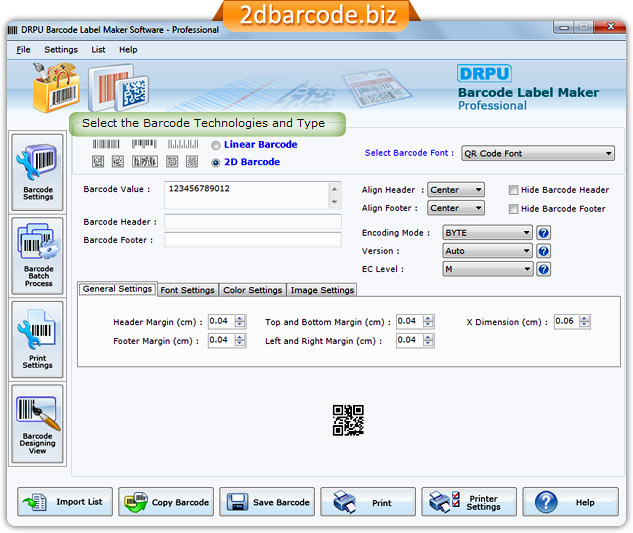The image size is (633, 533).
Task: Click the Barcode Value scroll up arrow
Action: tap(335, 189)
